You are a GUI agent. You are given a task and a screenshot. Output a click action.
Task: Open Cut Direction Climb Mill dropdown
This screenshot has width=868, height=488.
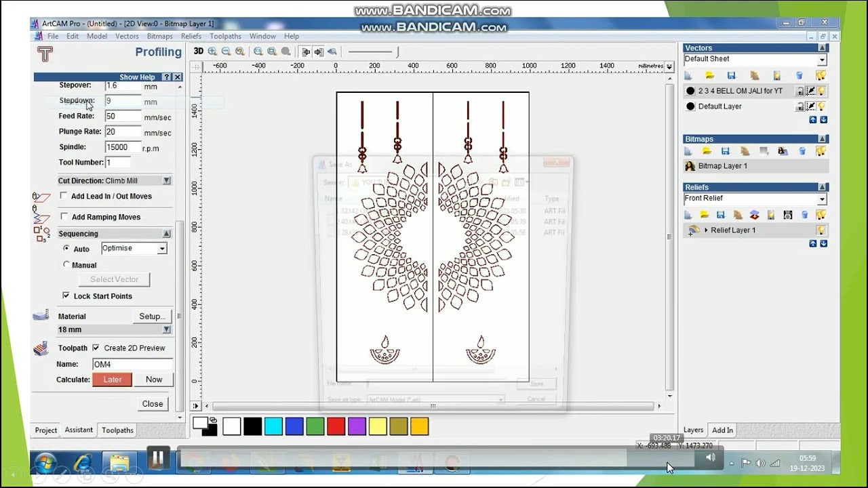166,181
